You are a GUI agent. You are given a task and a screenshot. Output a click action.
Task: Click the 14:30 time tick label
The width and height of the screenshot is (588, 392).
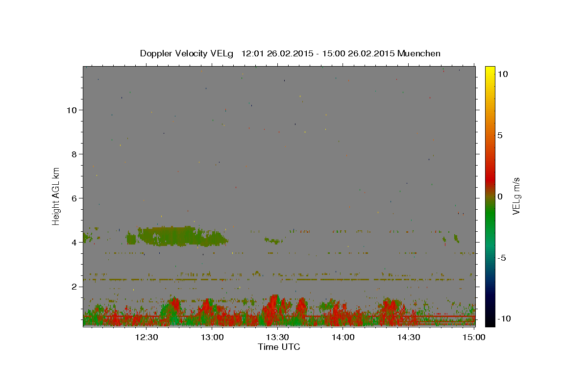point(409,337)
